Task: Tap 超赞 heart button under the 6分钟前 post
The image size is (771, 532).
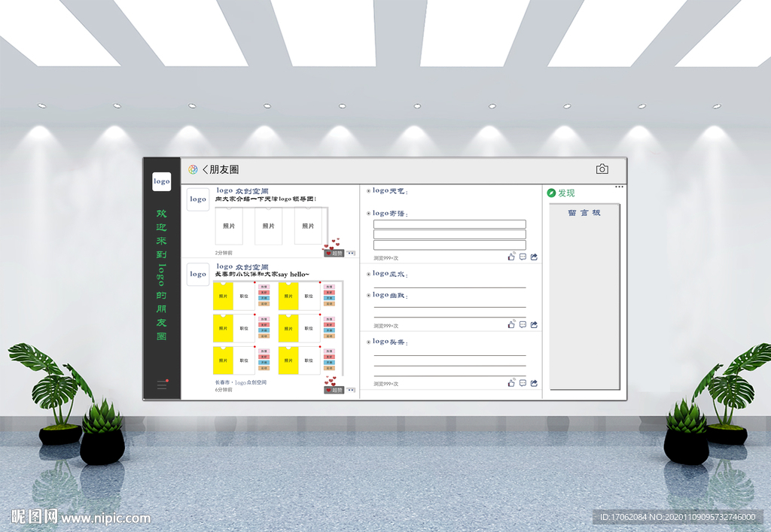Action: coord(334,390)
